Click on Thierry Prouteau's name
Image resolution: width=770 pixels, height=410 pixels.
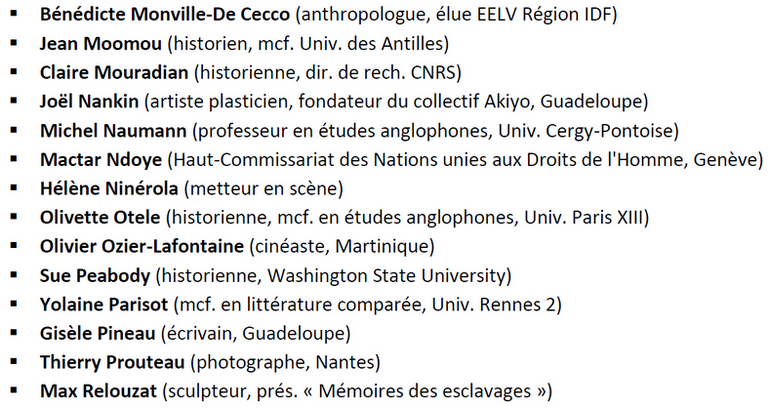click(112, 362)
